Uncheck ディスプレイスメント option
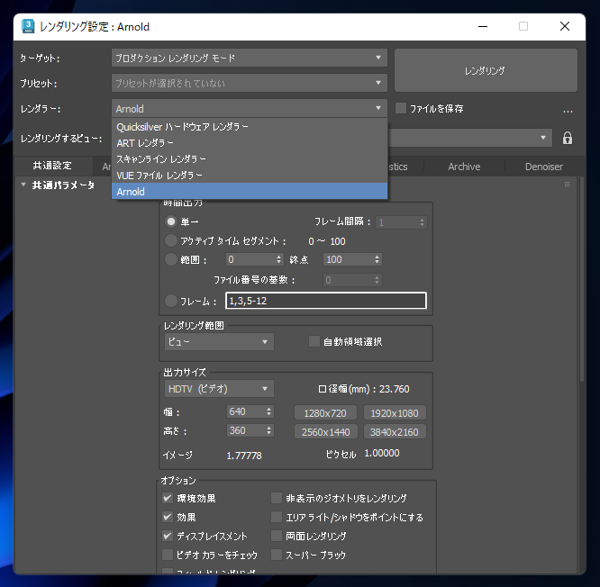Screen dimensions: 600x587 [167, 536]
